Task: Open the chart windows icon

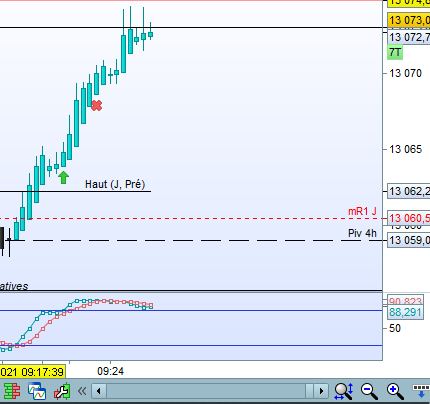Action: click(x=37, y=391)
